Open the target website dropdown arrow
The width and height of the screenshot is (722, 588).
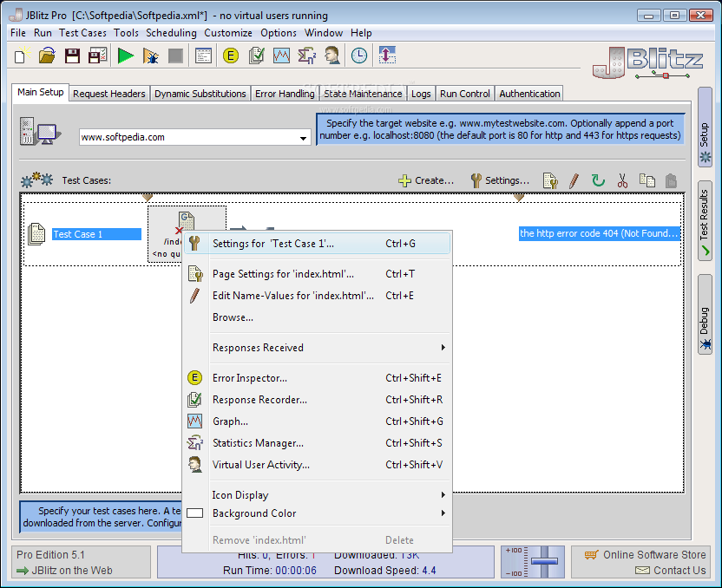pyautogui.click(x=303, y=138)
